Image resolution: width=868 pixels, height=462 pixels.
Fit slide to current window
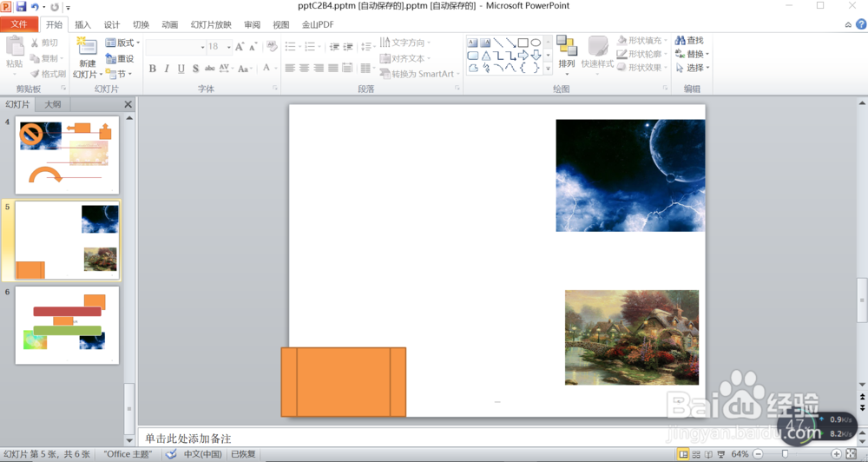(852, 454)
